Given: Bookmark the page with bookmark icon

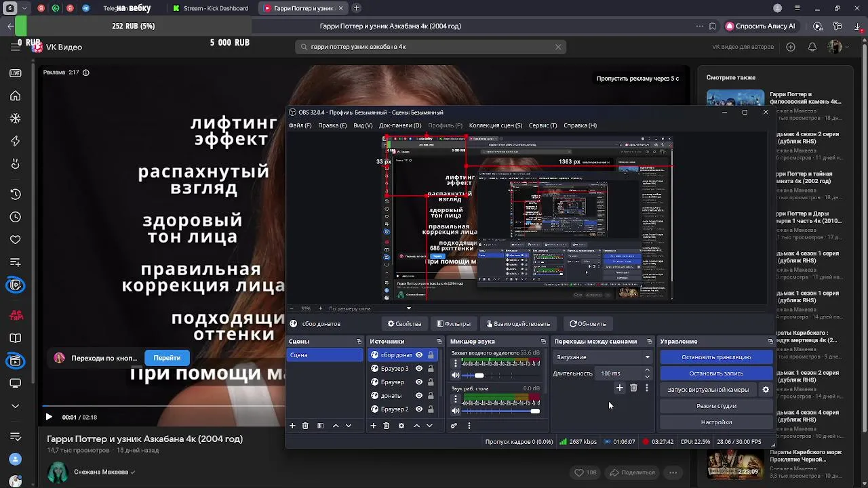Looking at the screenshot, I should [713, 26].
